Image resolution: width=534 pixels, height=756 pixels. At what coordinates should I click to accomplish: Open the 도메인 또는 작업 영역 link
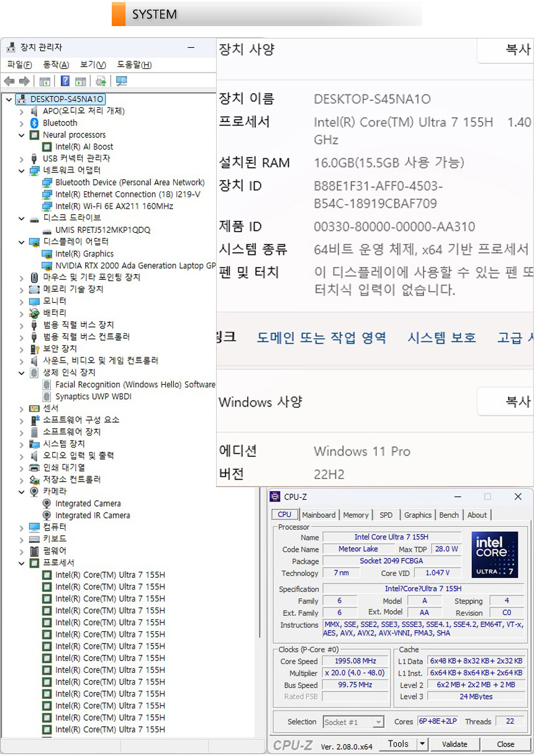point(322,338)
